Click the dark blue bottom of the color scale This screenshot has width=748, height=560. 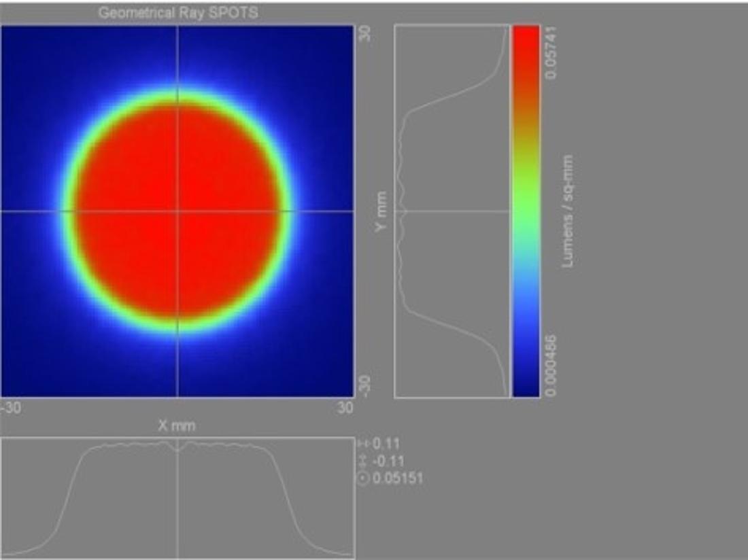click(526, 381)
